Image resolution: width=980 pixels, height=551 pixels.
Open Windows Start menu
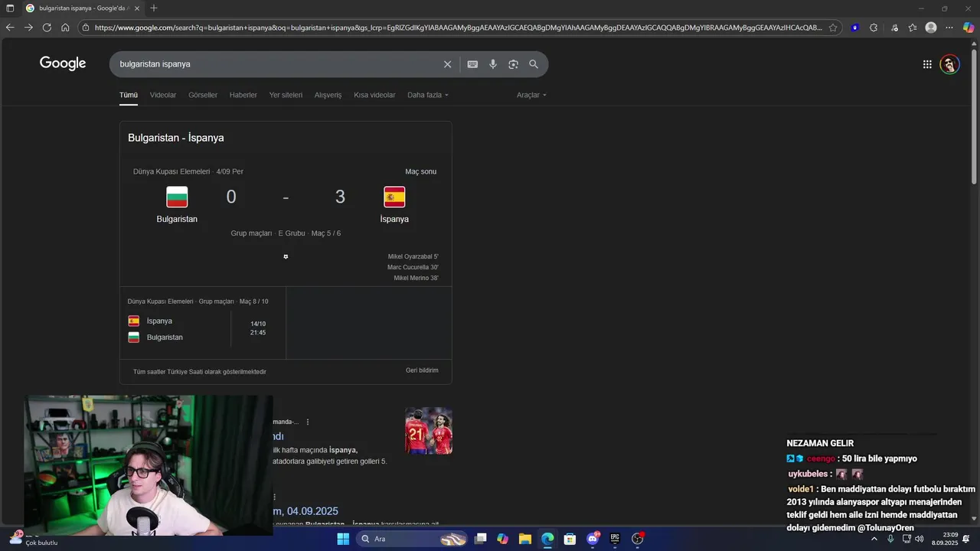click(x=343, y=539)
